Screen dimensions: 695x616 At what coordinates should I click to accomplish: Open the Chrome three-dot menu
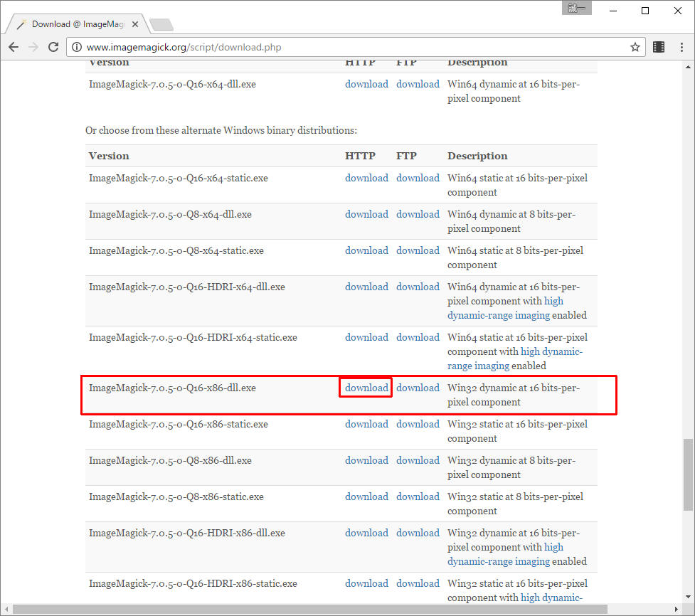point(681,47)
